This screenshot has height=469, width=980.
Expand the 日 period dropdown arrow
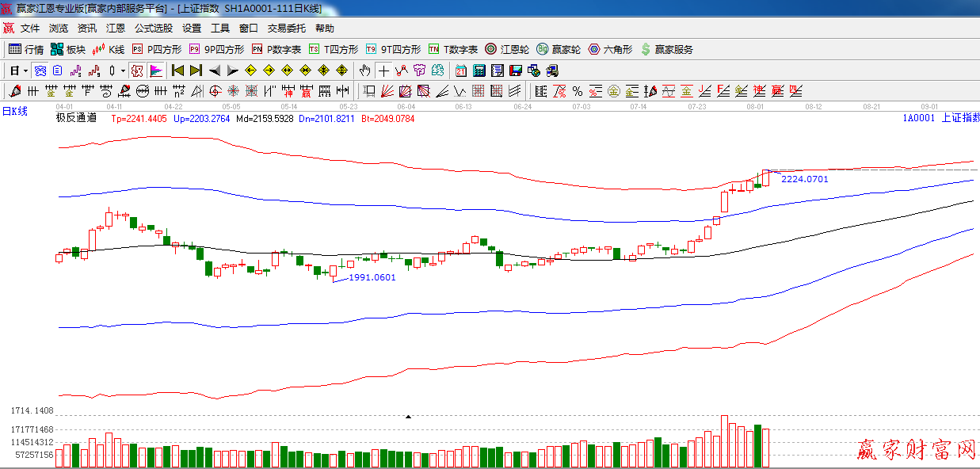point(25,71)
